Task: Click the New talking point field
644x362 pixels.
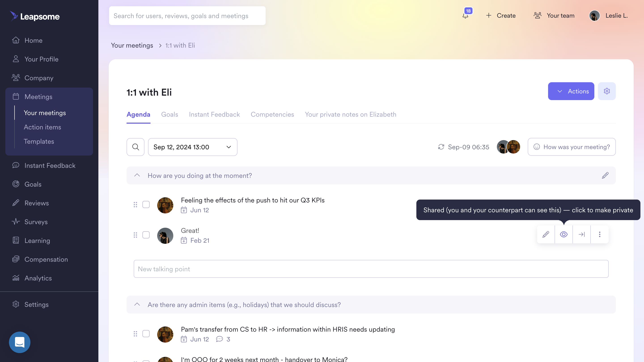Action: tap(371, 269)
